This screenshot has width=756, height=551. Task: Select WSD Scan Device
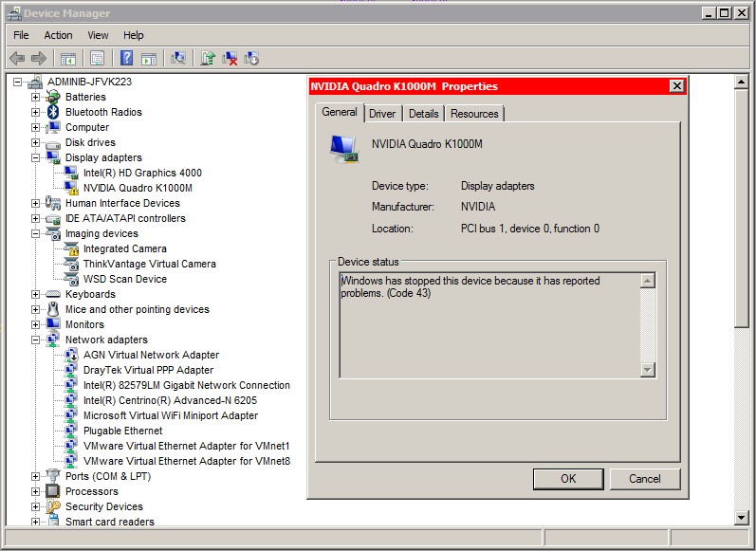coord(125,279)
